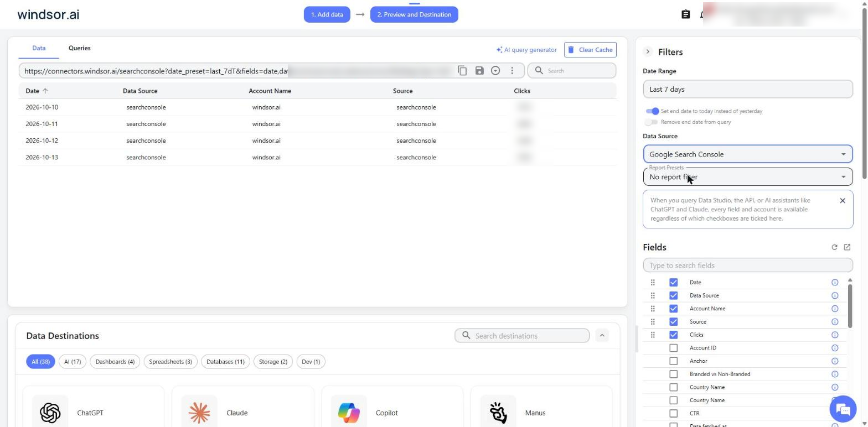Viewport: 868px width, 427px height.
Task: Check the Account ID field checkbox
Action: 673,348
